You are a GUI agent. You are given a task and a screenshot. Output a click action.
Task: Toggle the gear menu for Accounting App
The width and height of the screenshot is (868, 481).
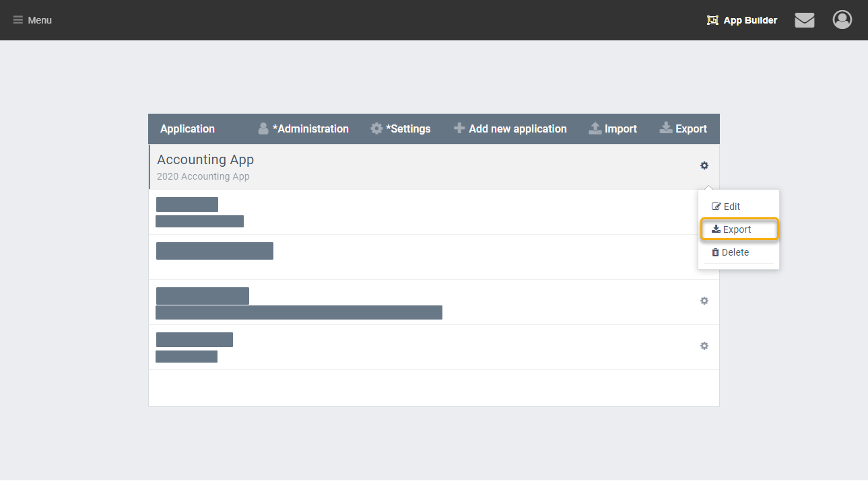tap(704, 165)
